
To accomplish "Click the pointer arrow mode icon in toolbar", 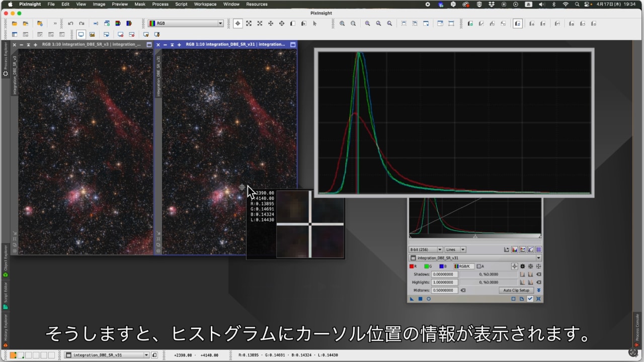I will click(314, 24).
